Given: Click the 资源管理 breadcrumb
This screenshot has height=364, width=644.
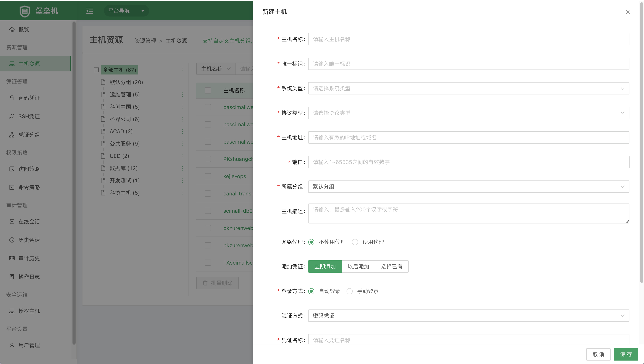Looking at the screenshot, I should pos(145,41).
